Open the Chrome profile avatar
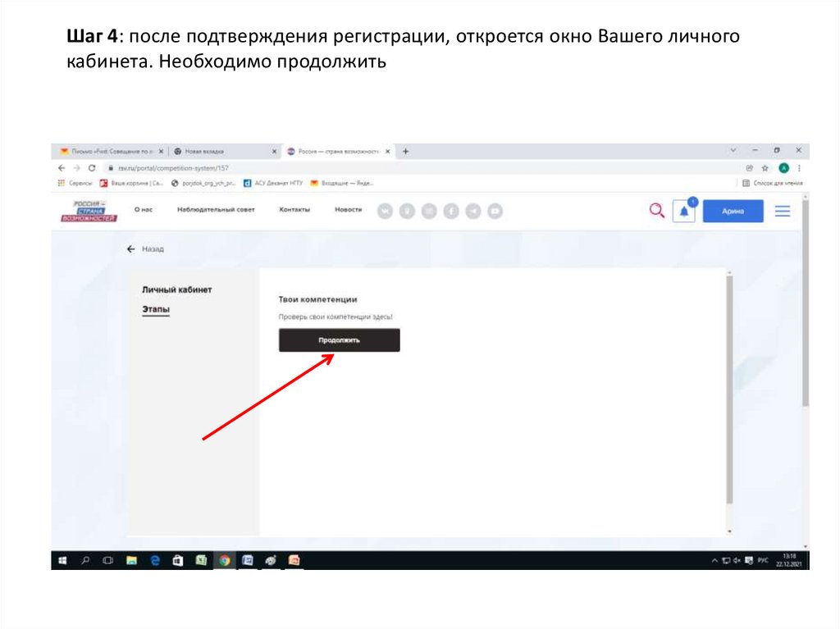Screen dimensions: 840x629 tap(783, 168)
